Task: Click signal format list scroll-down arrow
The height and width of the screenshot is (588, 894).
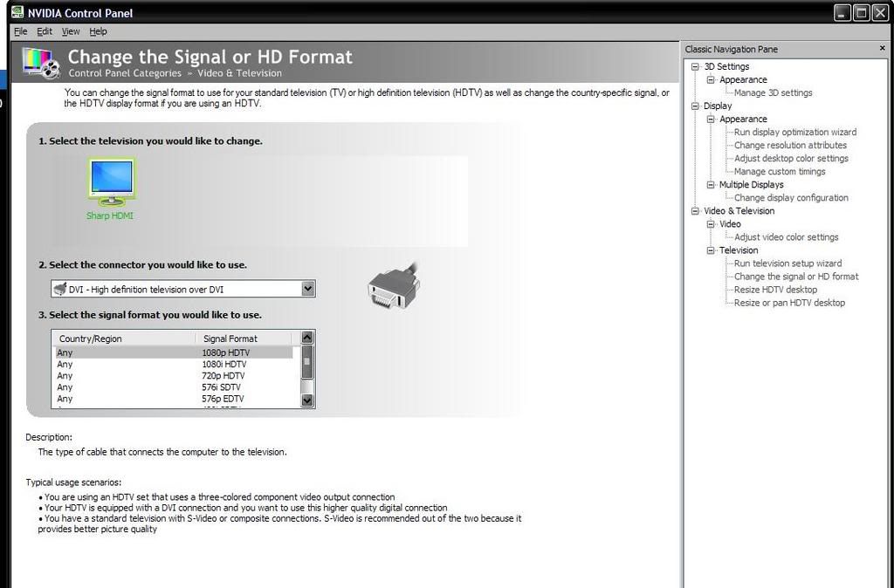Action: coord(306,400)
